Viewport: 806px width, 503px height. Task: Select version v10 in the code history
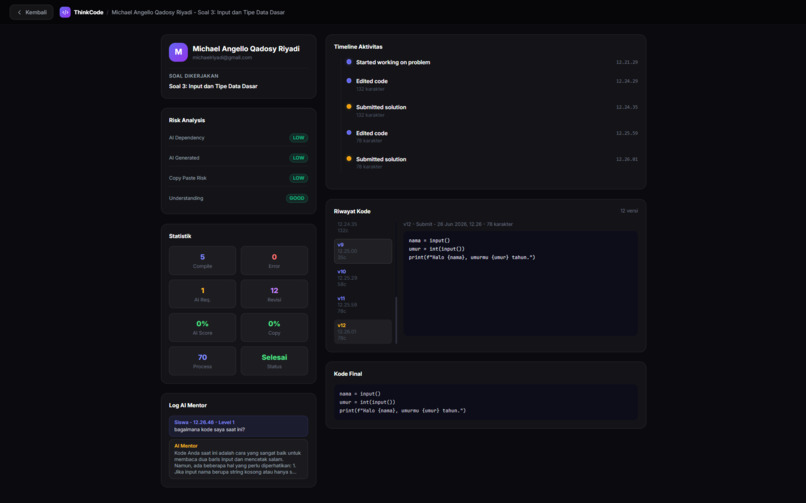click(363, 278)
